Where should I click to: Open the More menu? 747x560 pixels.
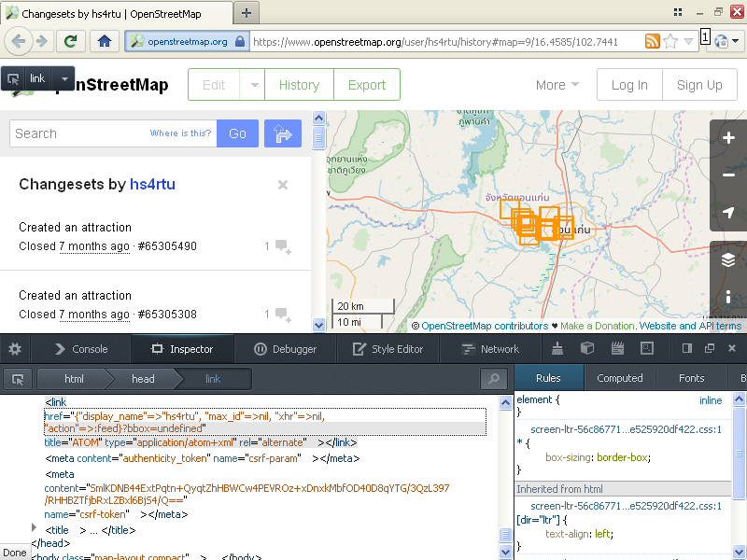(x=557, y=85)
